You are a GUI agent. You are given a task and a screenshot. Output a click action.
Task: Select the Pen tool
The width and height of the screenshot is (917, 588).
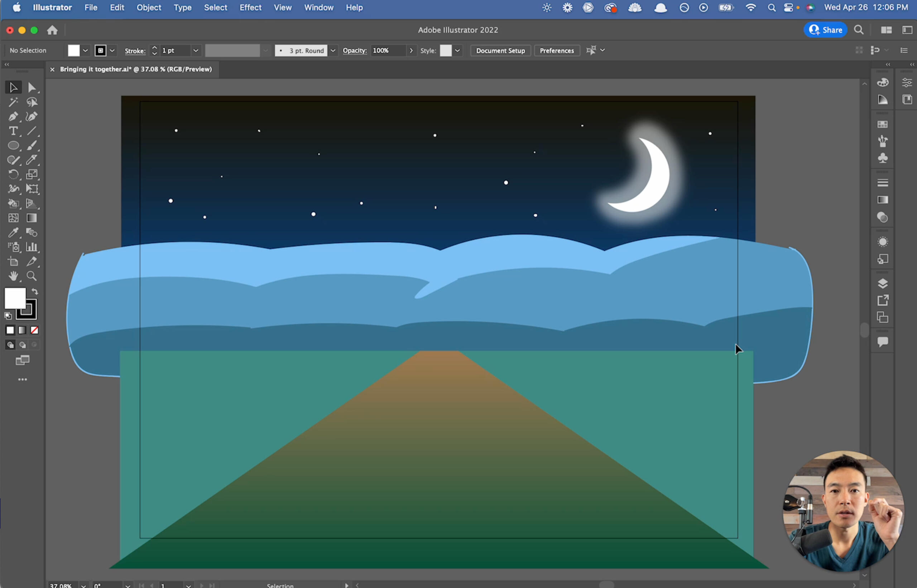13,116
